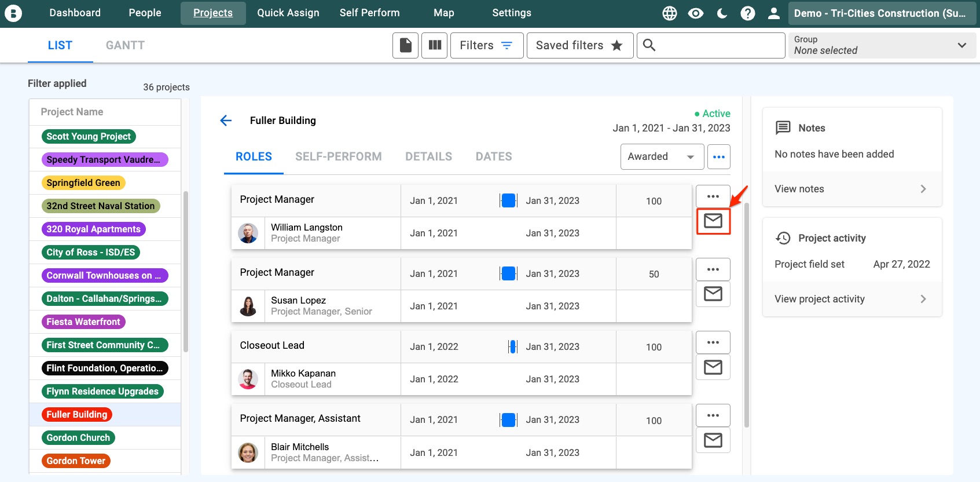Image resolution: width=980 pixels, height=482 pixels.
Task: Click the export document icon
Action: 406,45
